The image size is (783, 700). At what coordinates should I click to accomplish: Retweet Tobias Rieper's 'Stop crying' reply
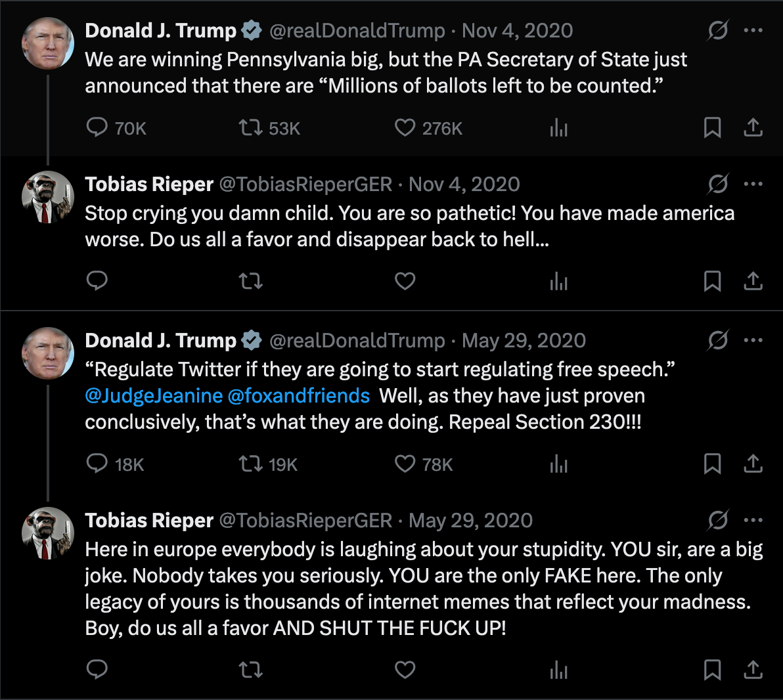coord(250,281)
